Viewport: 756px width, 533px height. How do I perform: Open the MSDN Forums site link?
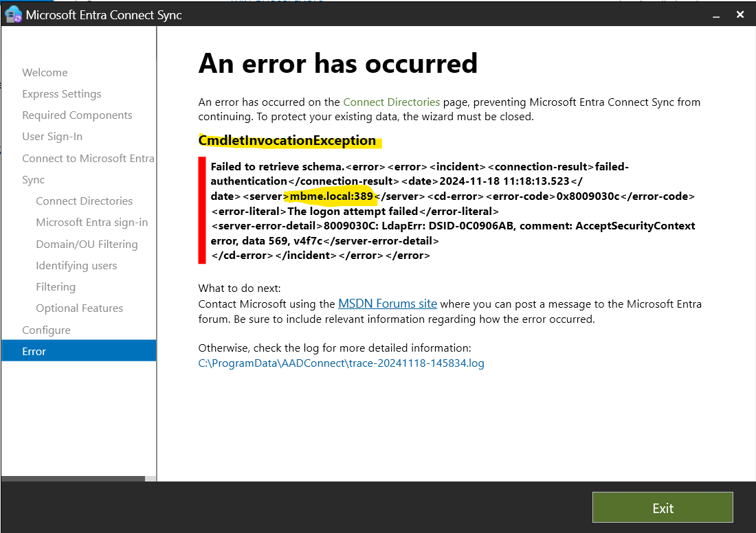[x=388, y=304]
